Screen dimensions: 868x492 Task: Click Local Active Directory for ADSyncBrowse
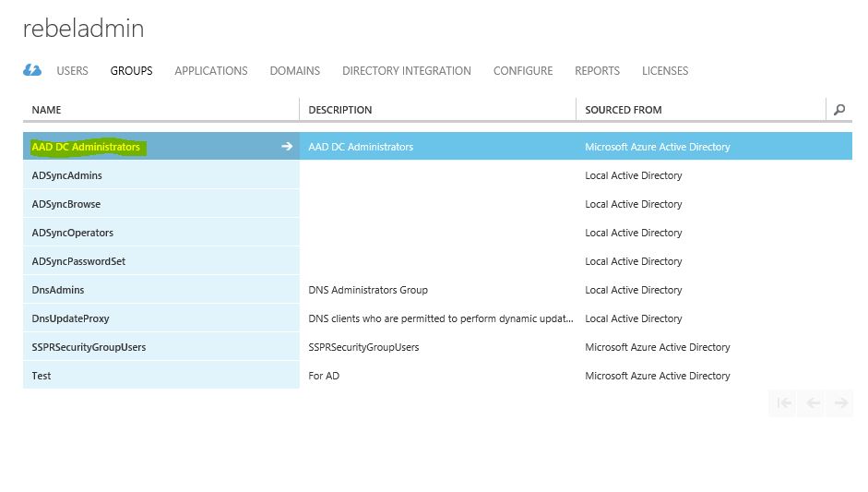(634, 204)
